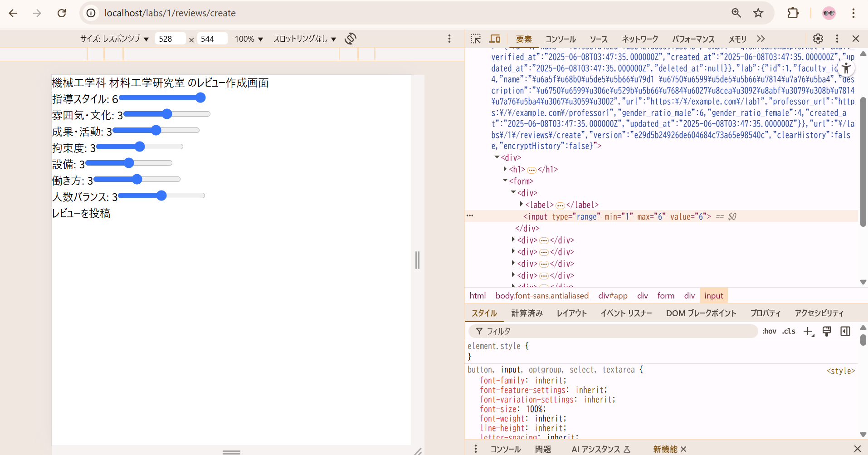Expand the ellipsis inside the h1 tag

(x=532, y=170)
